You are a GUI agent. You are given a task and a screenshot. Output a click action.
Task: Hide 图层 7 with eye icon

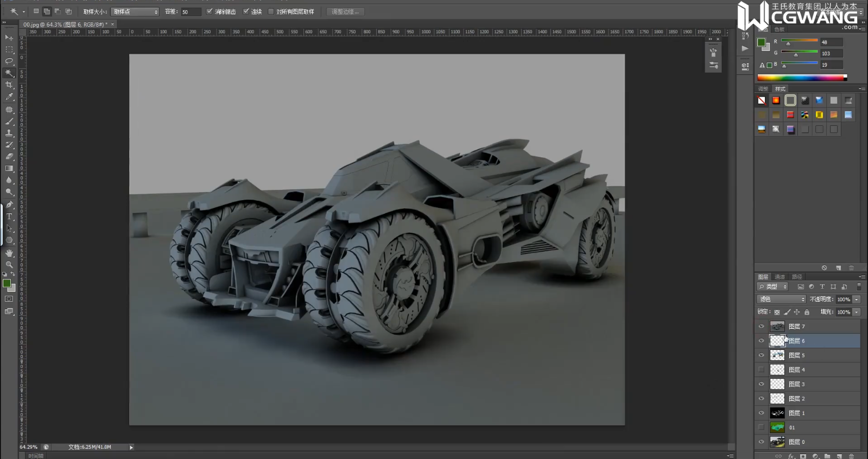(761, 327)
